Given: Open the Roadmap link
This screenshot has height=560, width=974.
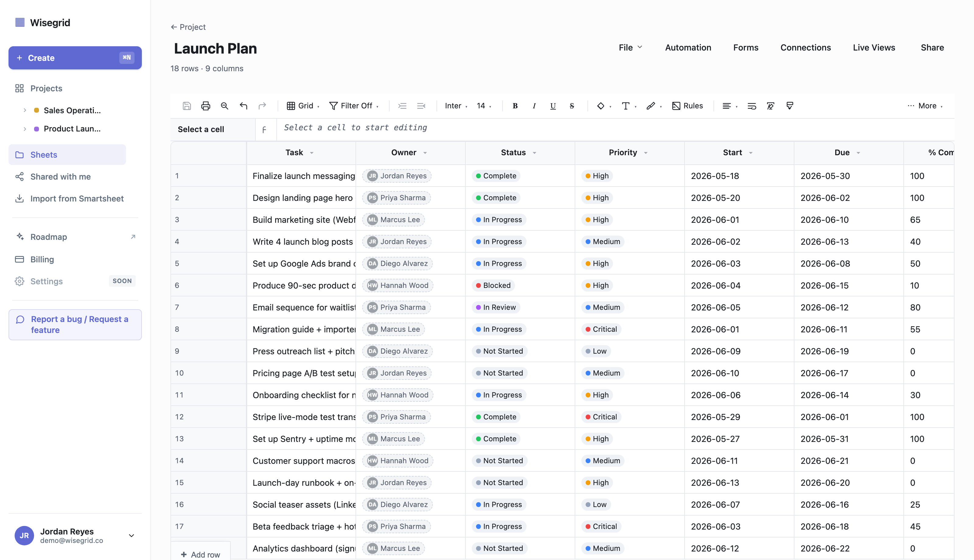Looking at the screenshot, I should [x=75, y=237].
